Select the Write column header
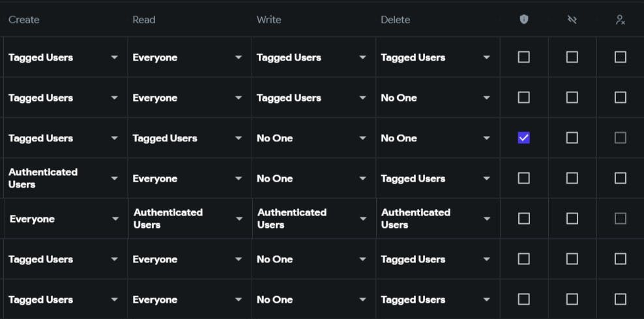 click(269, 20)
